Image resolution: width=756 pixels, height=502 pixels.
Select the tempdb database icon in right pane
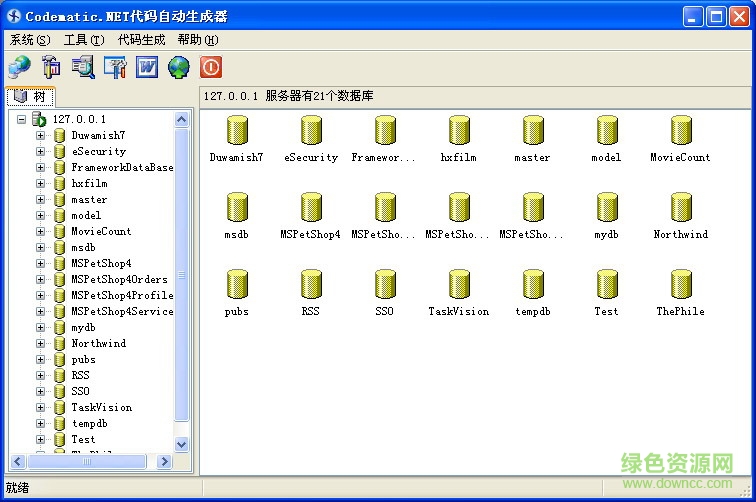pos(533,284)
